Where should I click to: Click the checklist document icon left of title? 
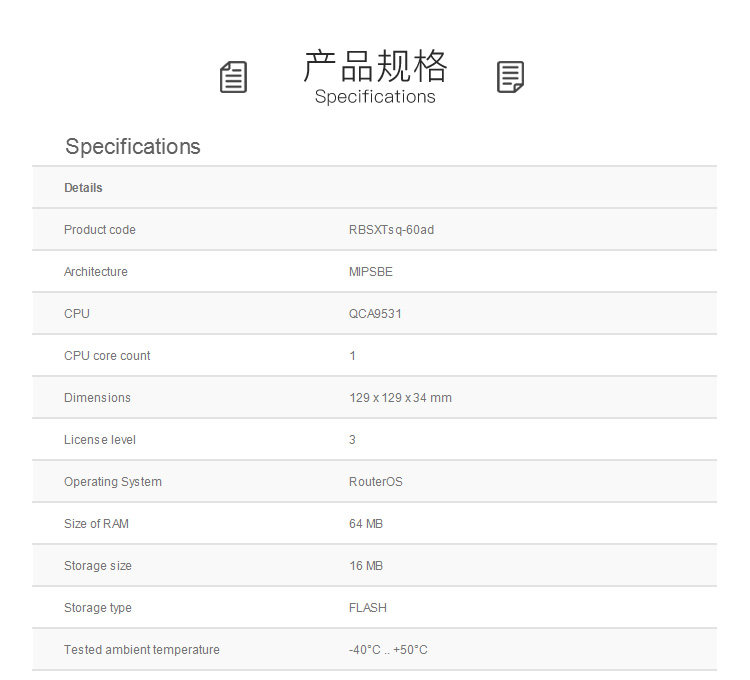click(233, 77)
